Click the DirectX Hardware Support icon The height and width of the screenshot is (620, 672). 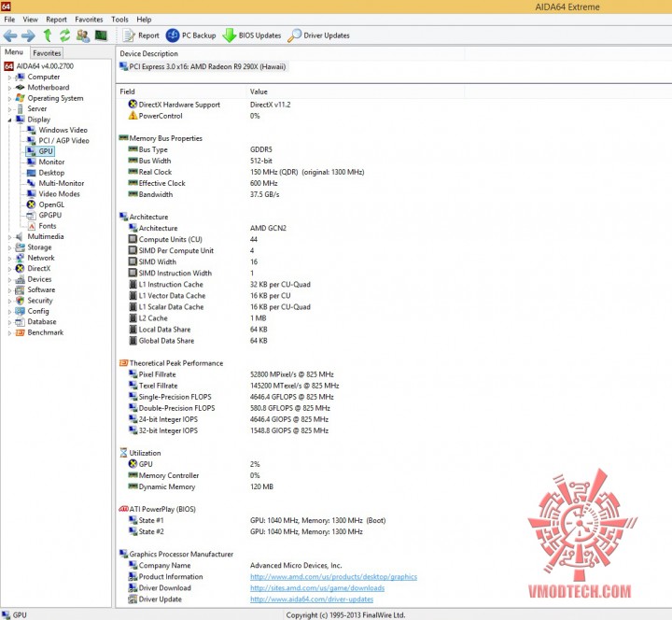click(x=133, y=105)
